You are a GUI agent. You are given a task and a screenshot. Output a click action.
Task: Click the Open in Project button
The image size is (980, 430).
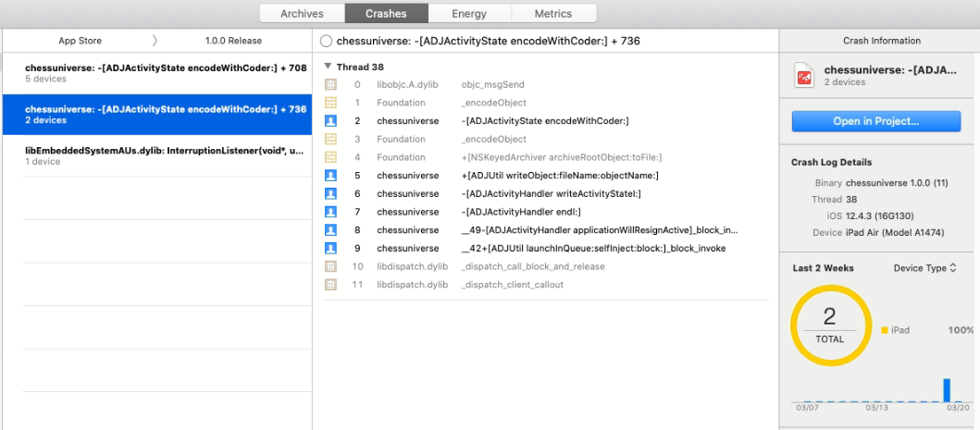pos(875,121)
